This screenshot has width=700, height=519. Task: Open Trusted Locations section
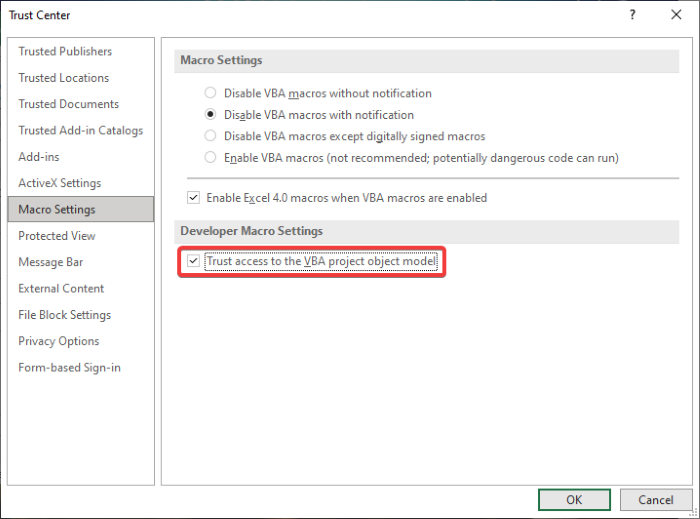[x=64, y=78]
